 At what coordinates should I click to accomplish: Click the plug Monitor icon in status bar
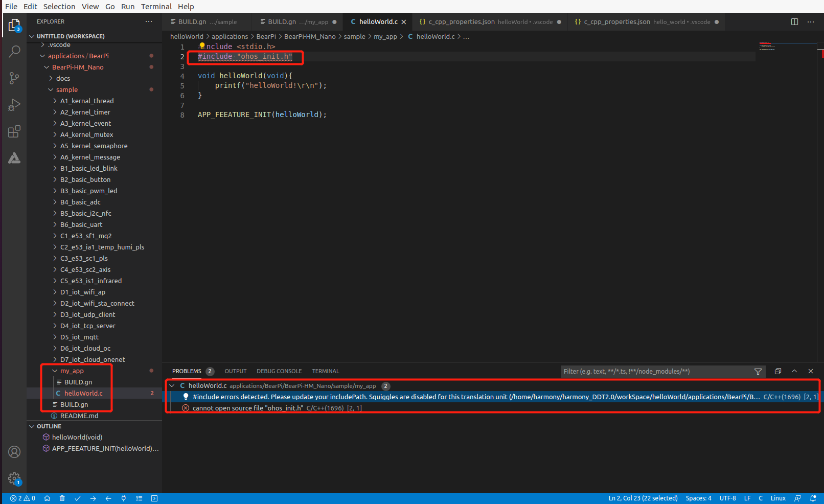[124, 498]
